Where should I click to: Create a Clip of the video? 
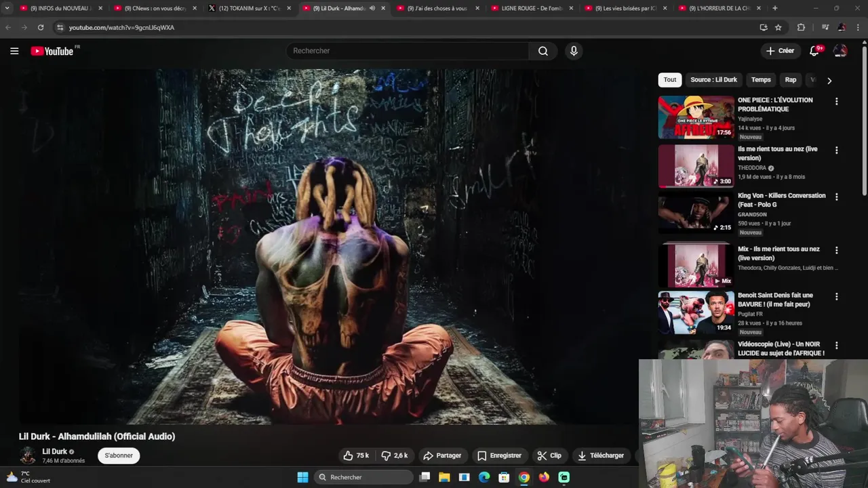coord(549,455)
